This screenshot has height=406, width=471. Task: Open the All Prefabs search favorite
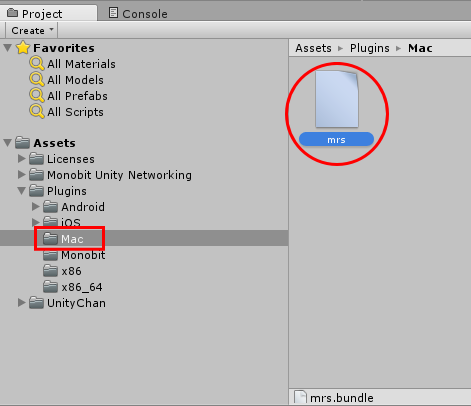point(68,96)
